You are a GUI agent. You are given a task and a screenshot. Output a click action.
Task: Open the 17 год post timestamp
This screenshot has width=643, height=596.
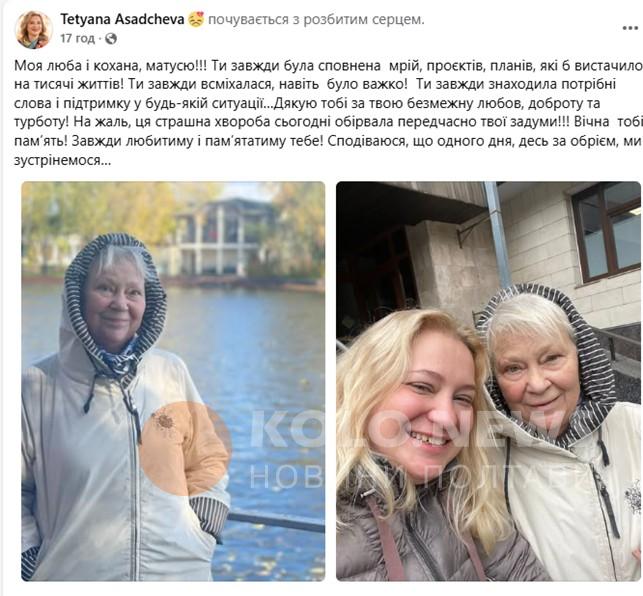pos(78,39)
